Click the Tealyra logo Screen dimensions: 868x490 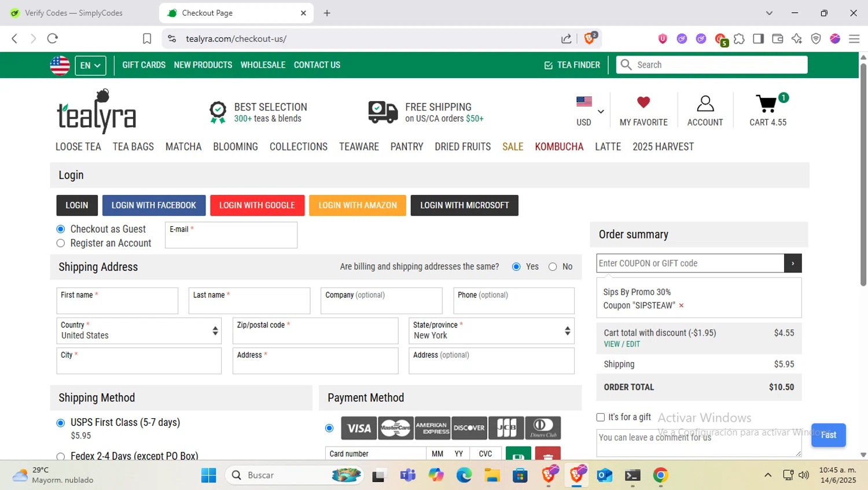pyautogui.click(x=96, y=110)
